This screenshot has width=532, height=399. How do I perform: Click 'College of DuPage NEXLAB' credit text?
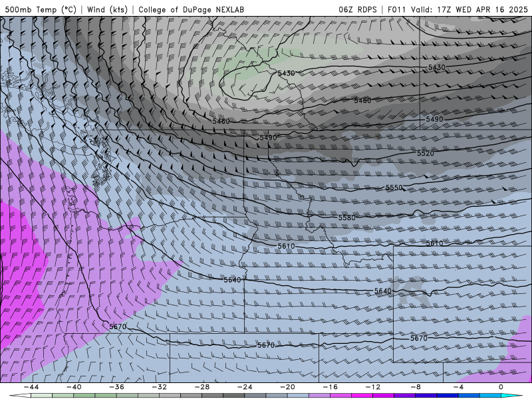191,9
